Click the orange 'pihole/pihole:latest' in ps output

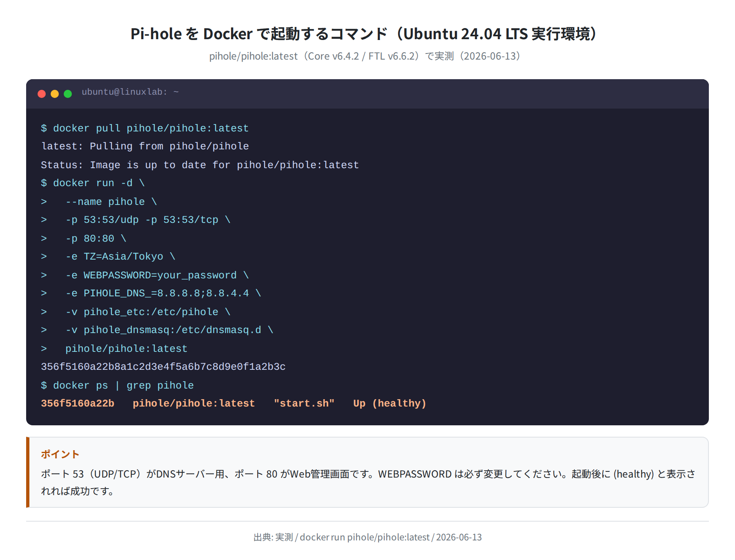(194, 403)
